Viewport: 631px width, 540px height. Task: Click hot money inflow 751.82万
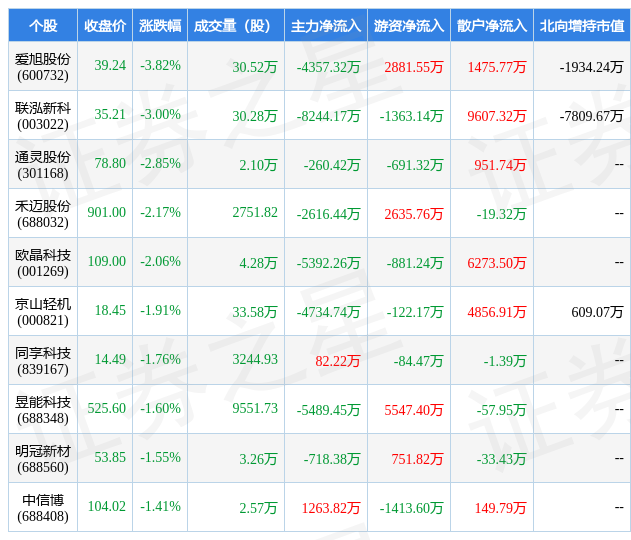(417, 459)
